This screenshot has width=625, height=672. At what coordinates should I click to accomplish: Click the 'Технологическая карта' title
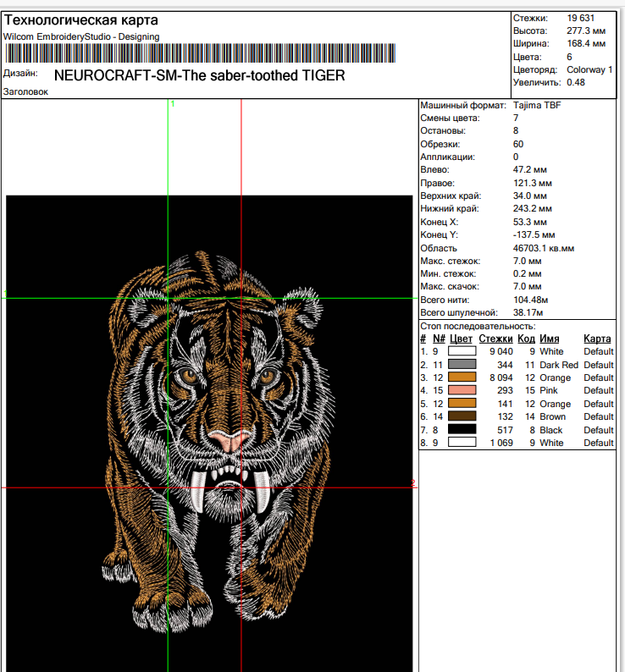point(80,20)
